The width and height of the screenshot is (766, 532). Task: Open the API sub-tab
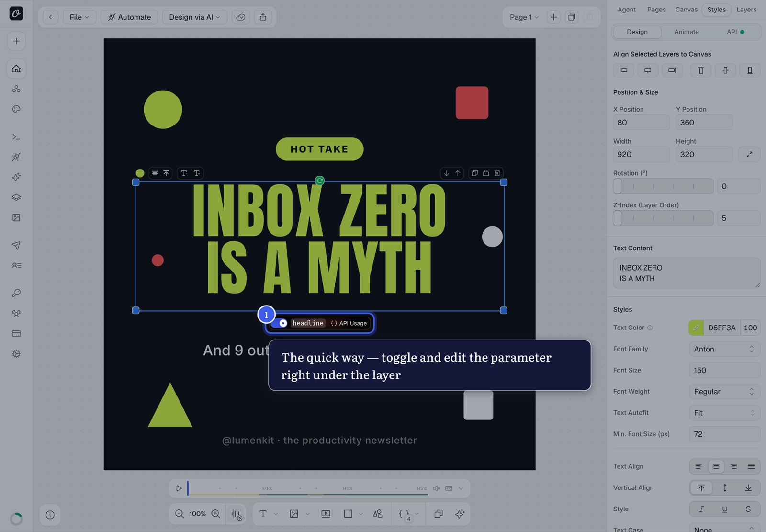(735, 32)
